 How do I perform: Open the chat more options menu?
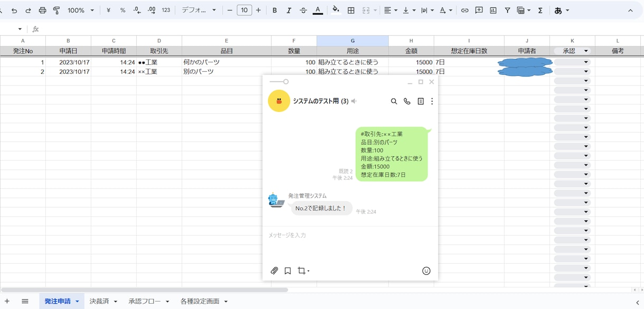[432, 101]
